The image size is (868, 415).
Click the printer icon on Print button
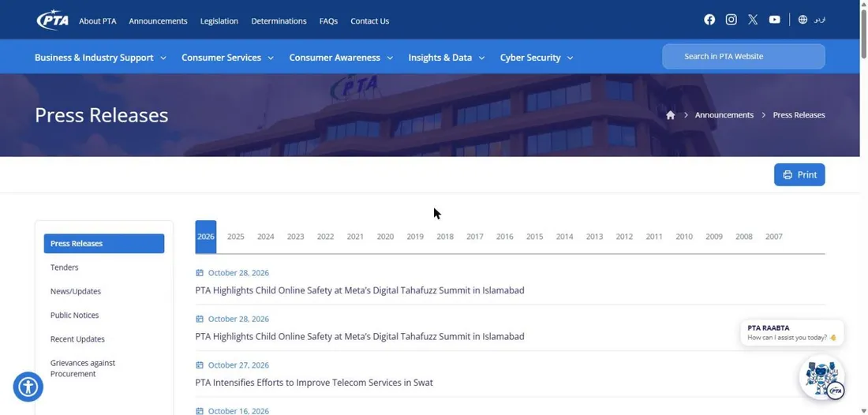point(788,175)
